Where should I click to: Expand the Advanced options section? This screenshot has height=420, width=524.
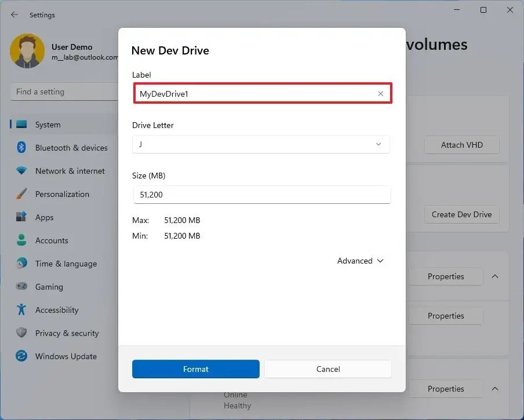pyautogui.click(x=360, y=261)
